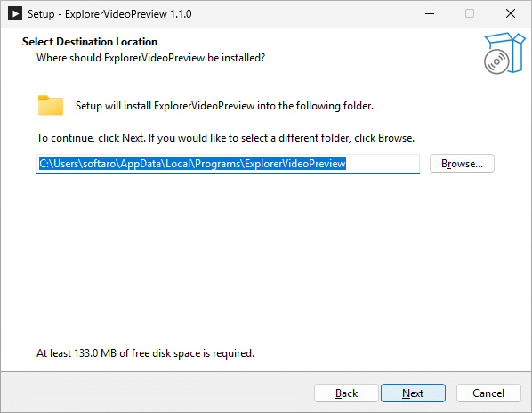
Task: Click the word Browse in the instruction sentence
Action: click(395, 138)
